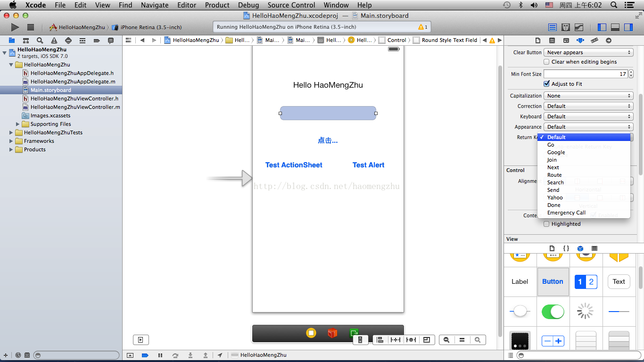Image resolution: width=644 pixels, height=362 pixels.
Task: Click the Min Font Size stepper
Action: [x=631, y=74]
